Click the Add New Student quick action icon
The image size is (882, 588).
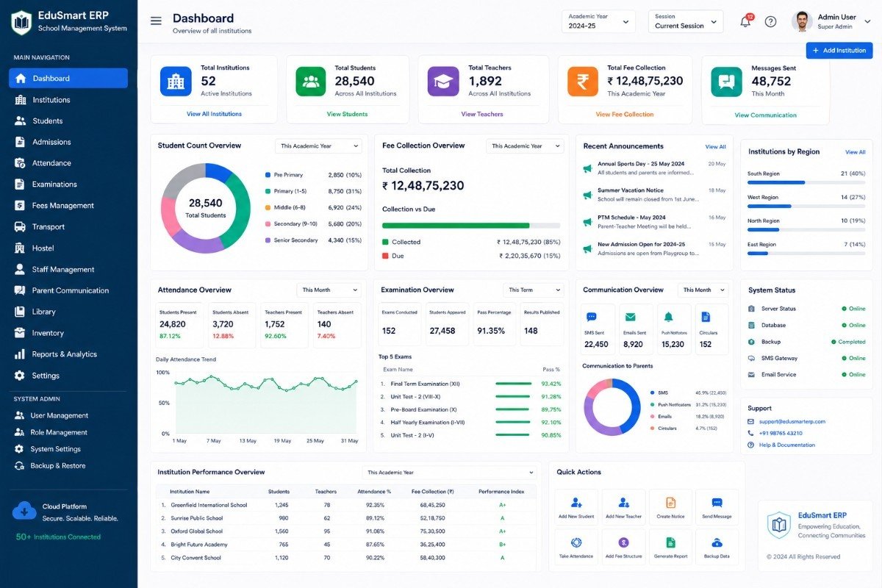(576, 503)
